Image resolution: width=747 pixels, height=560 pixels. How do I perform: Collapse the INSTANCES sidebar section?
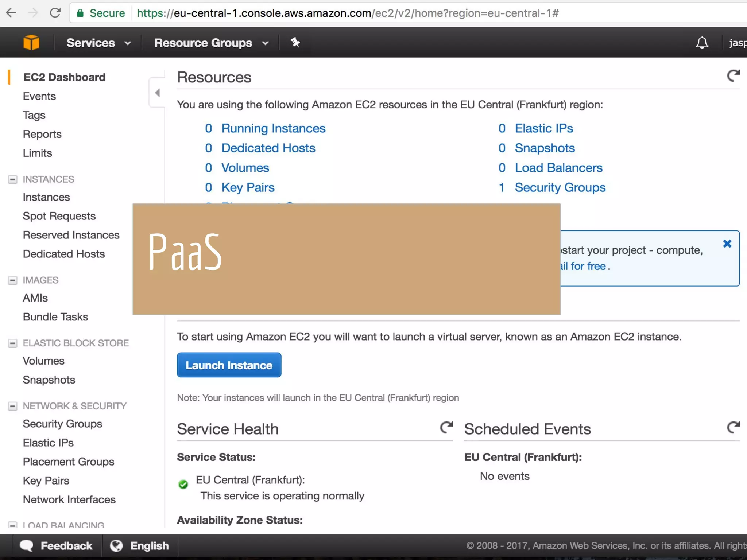(x=12, y=179)
